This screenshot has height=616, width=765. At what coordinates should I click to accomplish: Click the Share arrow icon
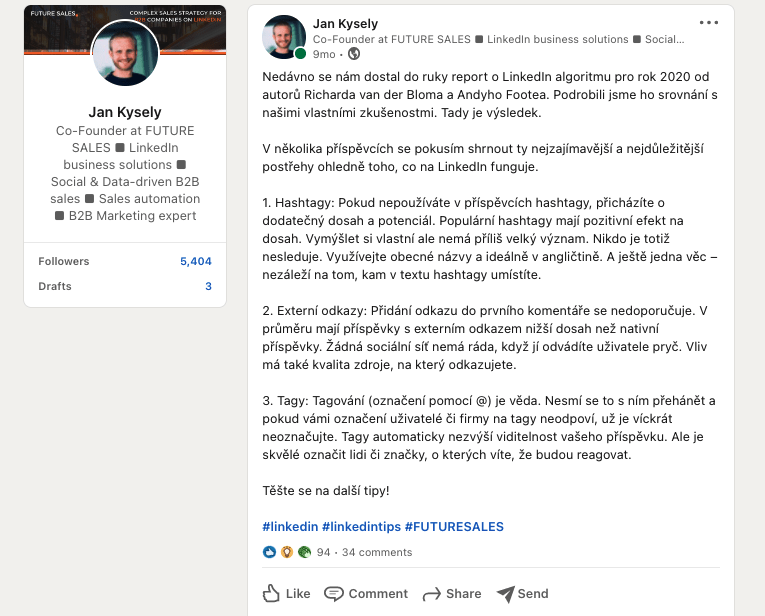click(x=432, y=594)
